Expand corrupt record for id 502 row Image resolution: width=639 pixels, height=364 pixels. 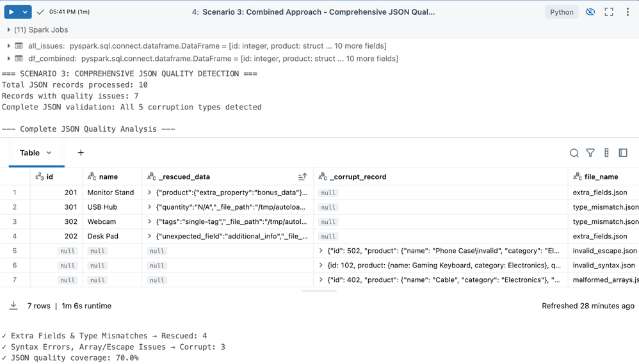click(321, 251)
